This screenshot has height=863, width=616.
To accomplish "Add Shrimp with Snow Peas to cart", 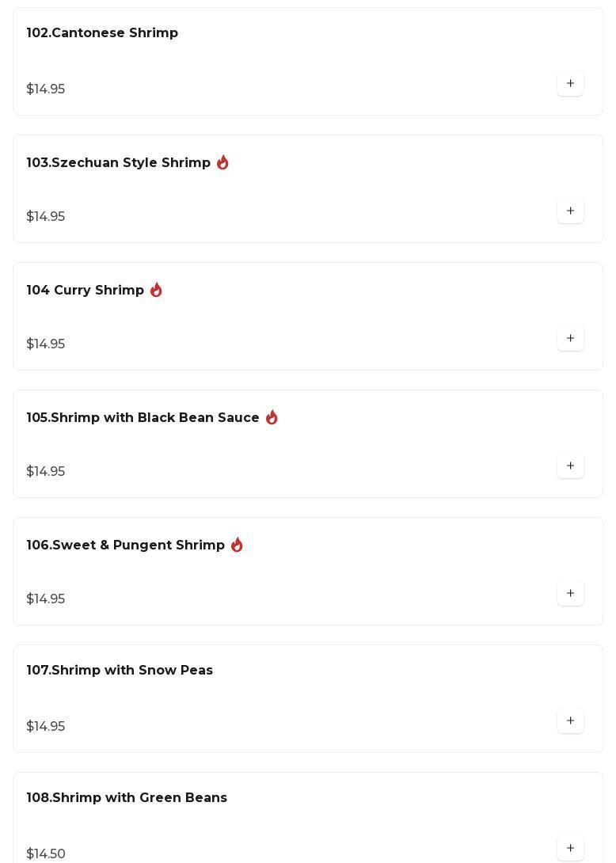I will tap(570, 721).
